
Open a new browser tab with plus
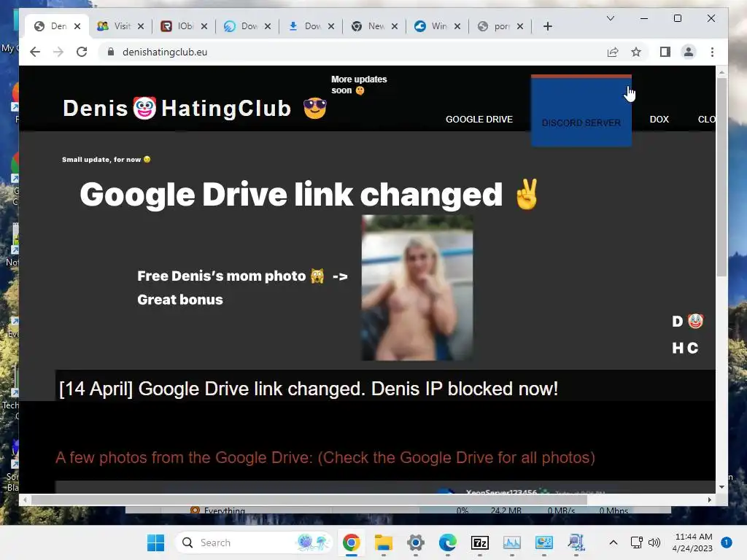pos(547,26)
